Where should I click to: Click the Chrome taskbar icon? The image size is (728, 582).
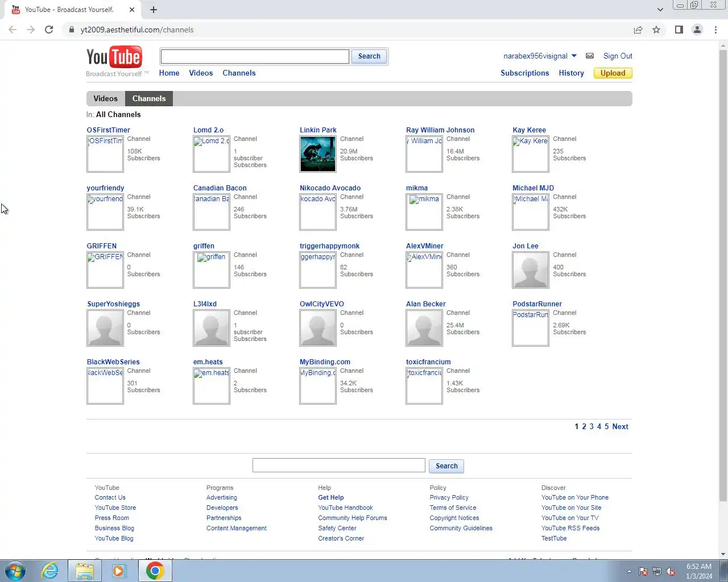point(155,571)
